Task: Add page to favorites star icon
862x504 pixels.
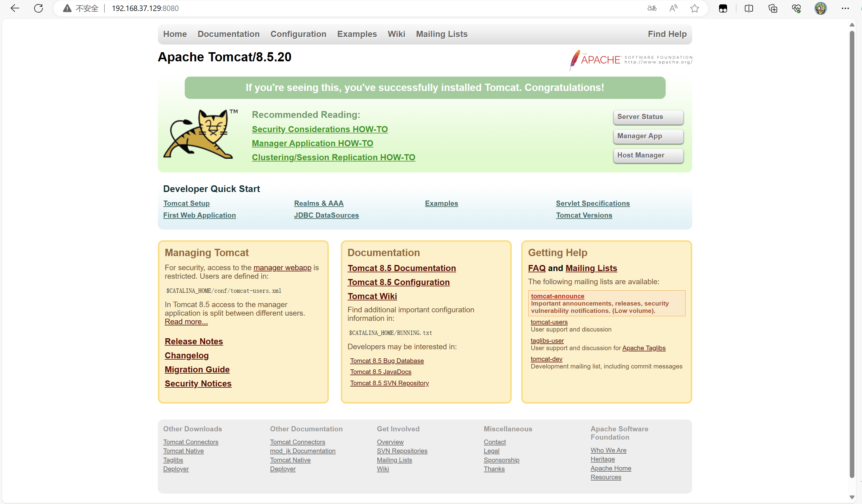Action: (694, 8)
